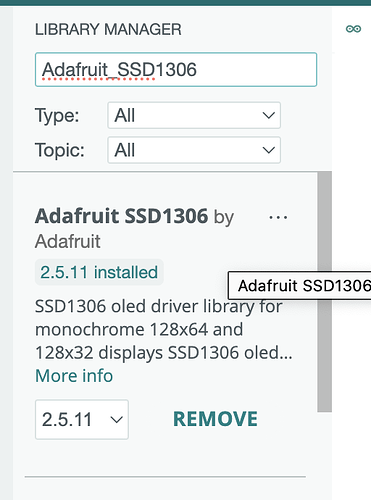This screenshot has width=371, height=500.
Task: Open the three-dot menu for Adafruit SSD1306
Action: tap(278, 217)
